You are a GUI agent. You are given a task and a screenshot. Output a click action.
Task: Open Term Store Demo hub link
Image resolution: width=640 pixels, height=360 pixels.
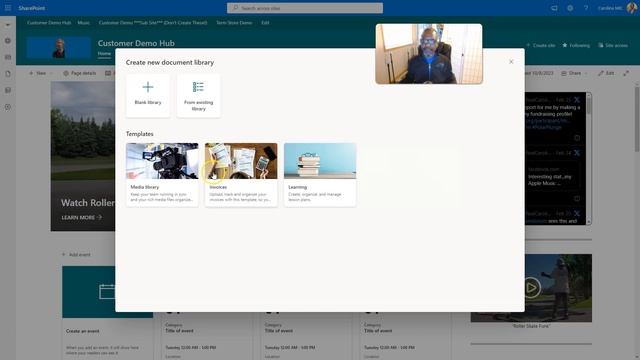point(234,23)
